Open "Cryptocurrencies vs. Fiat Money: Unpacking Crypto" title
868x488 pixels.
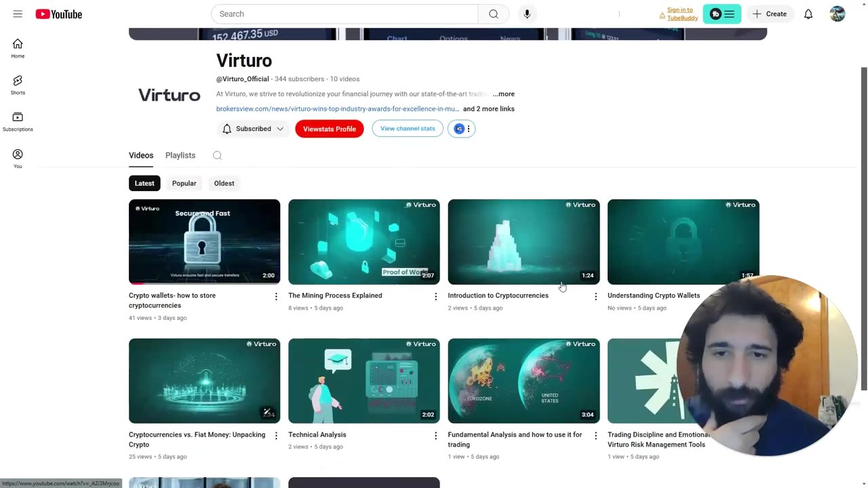click(x=197, y=439)
